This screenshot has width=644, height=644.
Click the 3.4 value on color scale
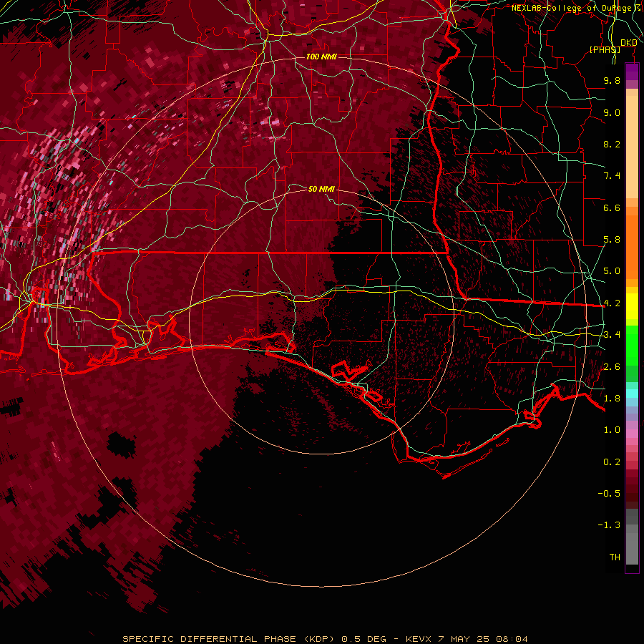pyautogui.click(x=612, y=335)
